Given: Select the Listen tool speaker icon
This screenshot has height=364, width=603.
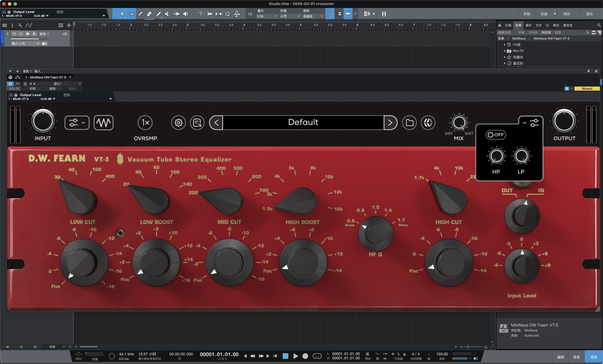Looking at the screenshot, I should point(185,14).
